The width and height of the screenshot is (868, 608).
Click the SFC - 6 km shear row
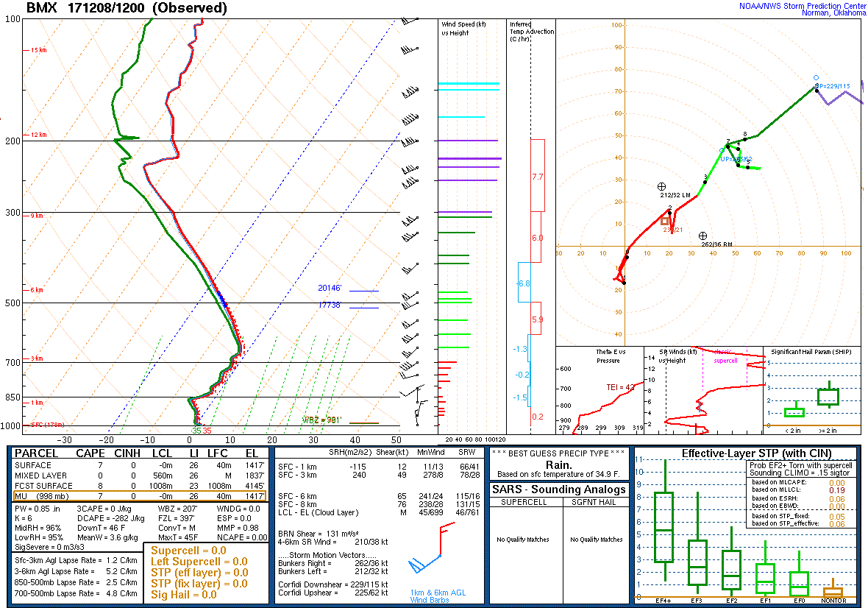click(379, 496)
